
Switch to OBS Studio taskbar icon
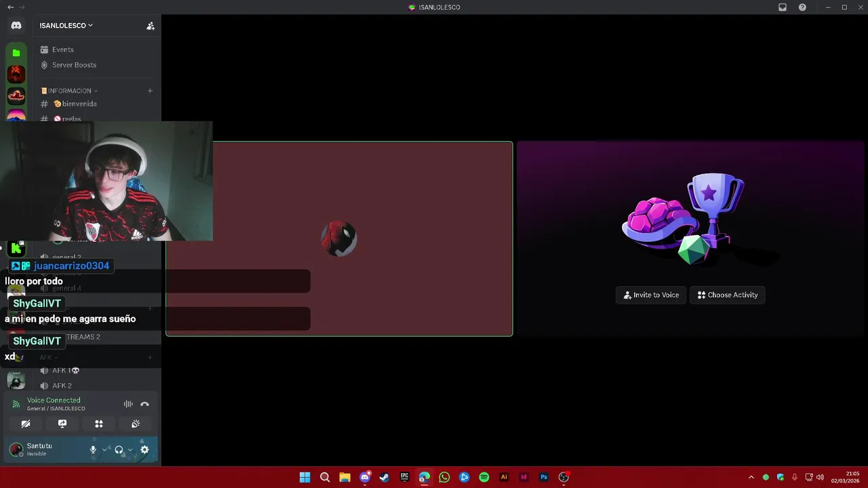(x=564, y=477)
